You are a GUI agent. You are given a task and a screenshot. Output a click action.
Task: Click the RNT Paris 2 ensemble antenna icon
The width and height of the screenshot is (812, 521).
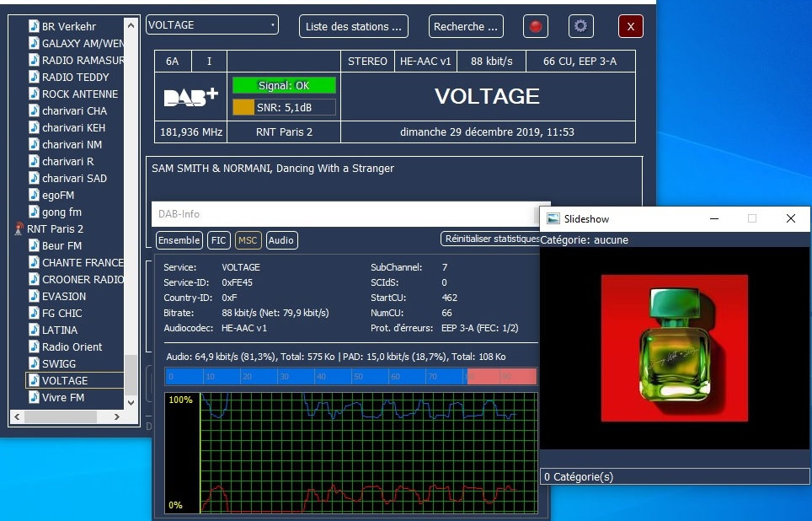pos(19,228)
